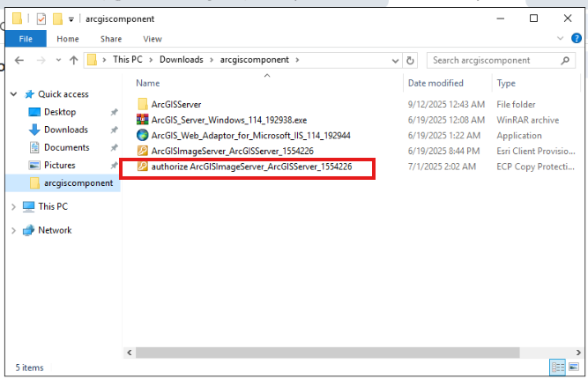The image size is (588, 379).
Task: Click the arcgiscomponent folder icon in sidebar
Action: click(34, 183)
